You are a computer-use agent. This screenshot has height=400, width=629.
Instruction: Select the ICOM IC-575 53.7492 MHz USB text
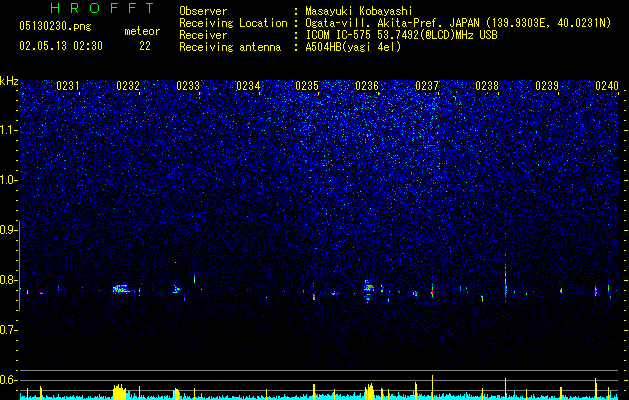coord(401,35)
